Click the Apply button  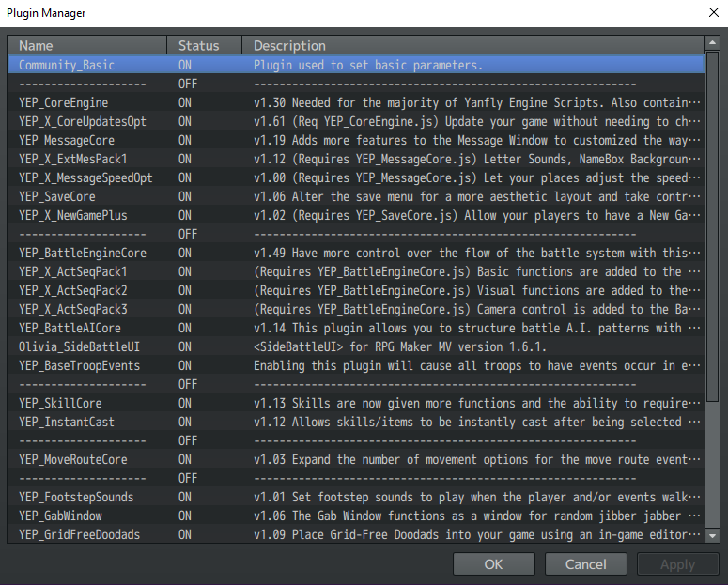(x=677, y=564)
